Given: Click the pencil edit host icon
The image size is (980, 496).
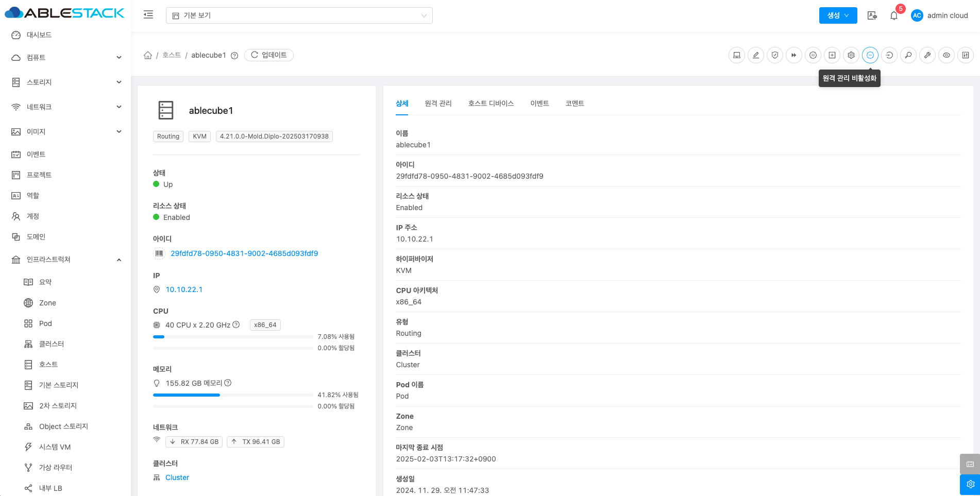Looking at the screenshot, I should 756,55.
